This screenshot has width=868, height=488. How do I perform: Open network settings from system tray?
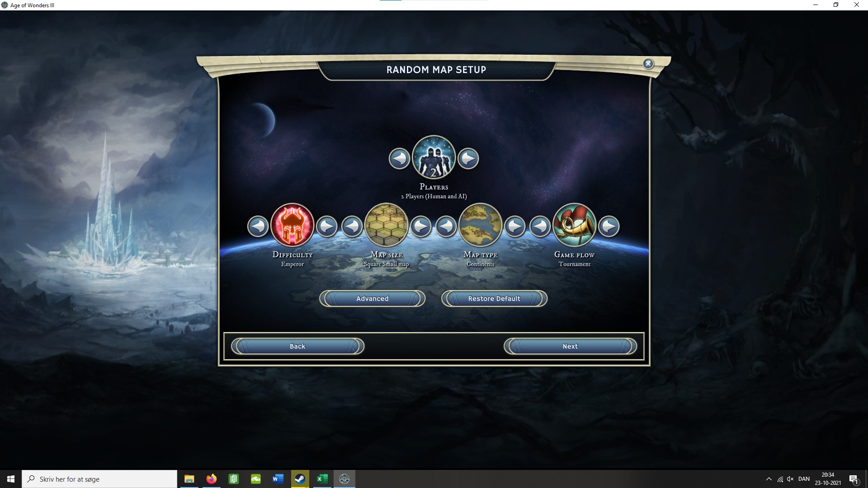click(780, 479)
